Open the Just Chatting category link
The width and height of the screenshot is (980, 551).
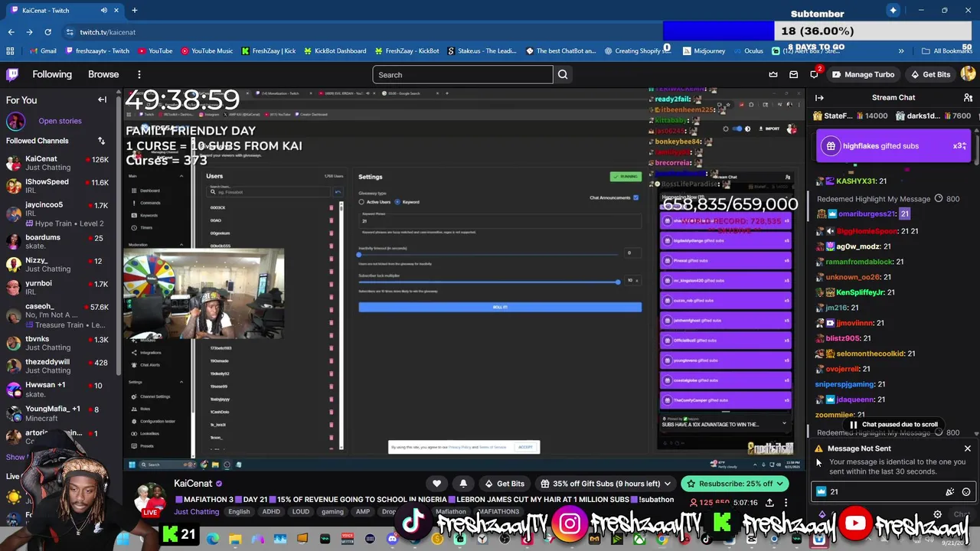coord(197,511)
